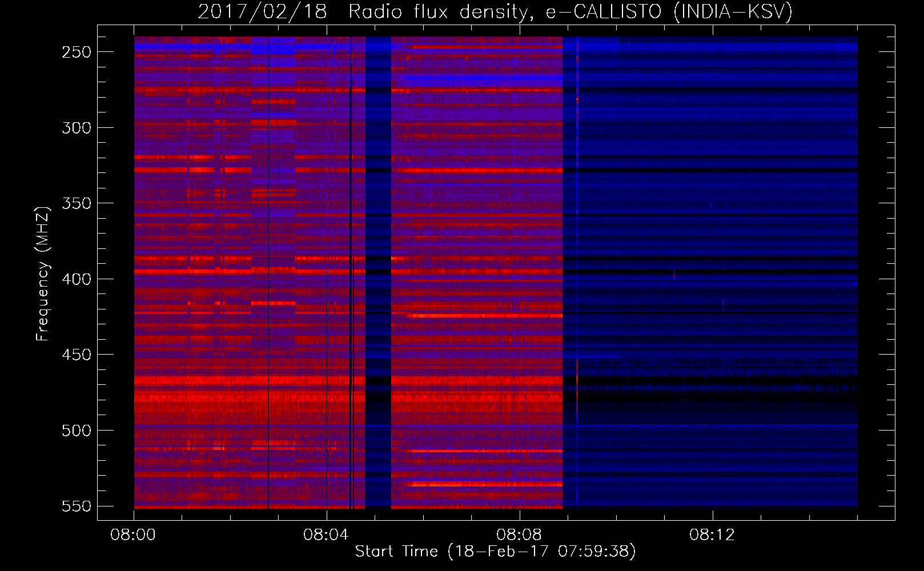Click the 250 frequency tick label
The width and height of the screenshot is (924, 571).
[77, 52]
